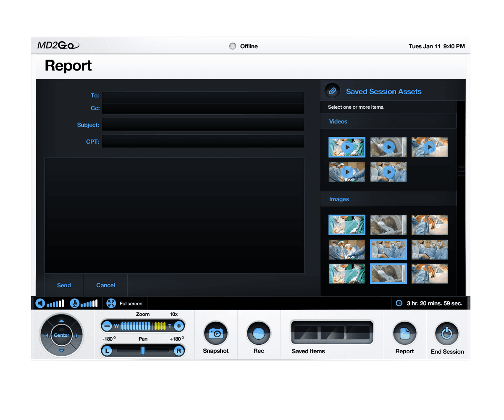This screenshot has height=420, width=504.
Task: Click the Fullscreen arrows icon
Action: coord(111,303)
